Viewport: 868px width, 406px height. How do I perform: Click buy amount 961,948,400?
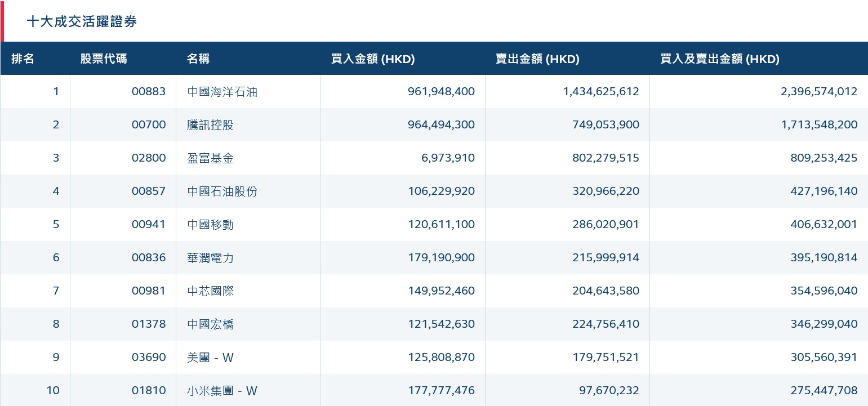click(x=441, y=91)
